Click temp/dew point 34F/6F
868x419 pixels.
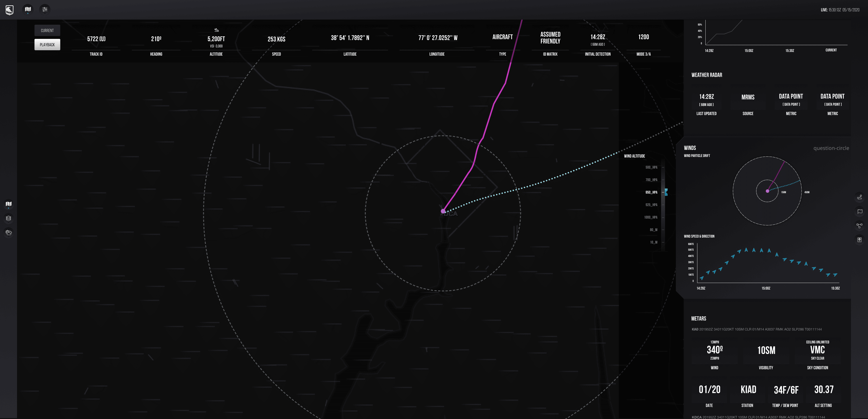786,390
